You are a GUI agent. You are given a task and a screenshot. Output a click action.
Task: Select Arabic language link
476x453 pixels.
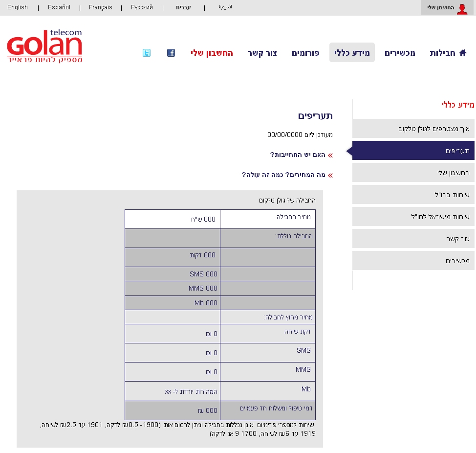click(225, 7)
